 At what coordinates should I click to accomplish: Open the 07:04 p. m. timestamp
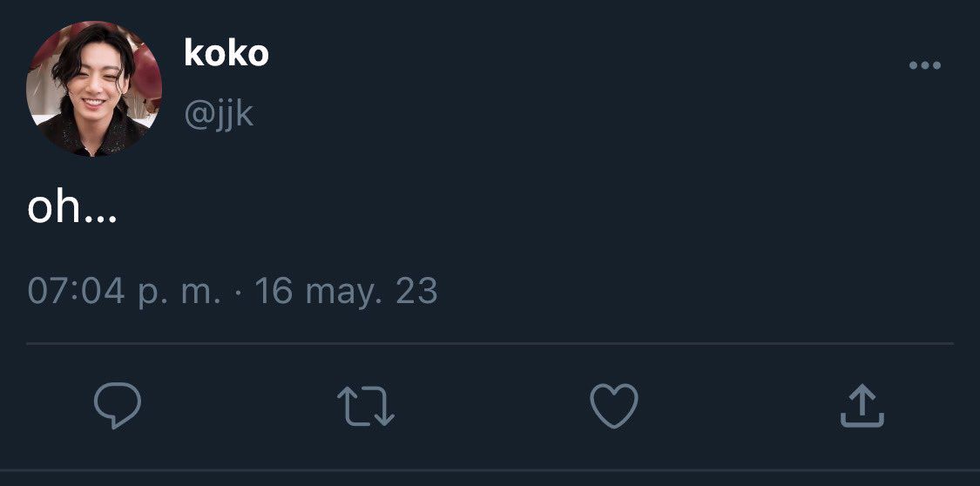pyautogui.click(x=125, y=292)
